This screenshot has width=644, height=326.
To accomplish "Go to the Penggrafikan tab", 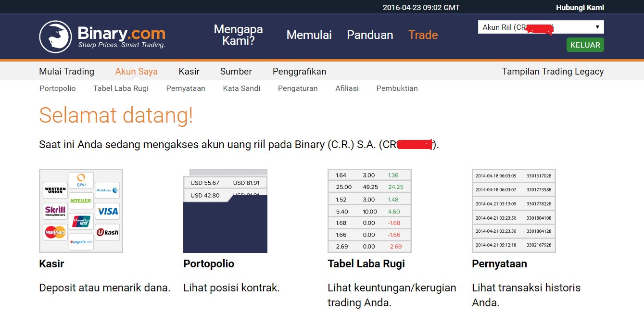I will click(x=300, y=71).
